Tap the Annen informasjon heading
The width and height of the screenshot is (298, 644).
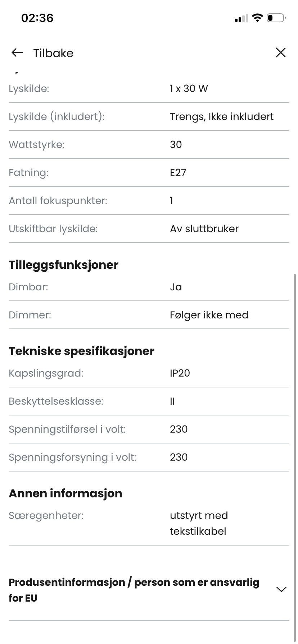66,493
